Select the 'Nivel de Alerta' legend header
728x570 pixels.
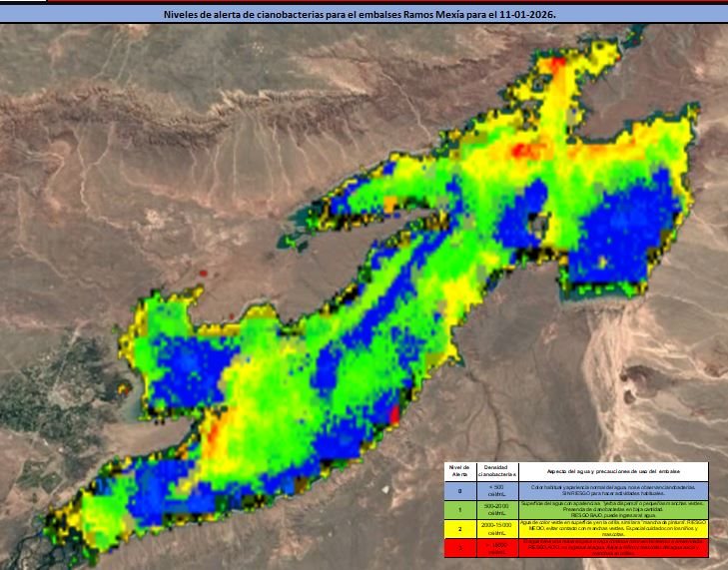(x=459, y=471)
